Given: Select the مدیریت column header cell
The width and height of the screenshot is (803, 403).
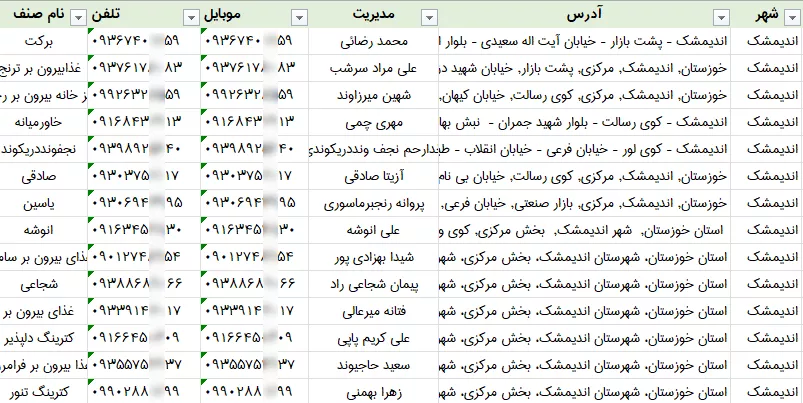Looking at the screenshot, I should pyautogui.click(x=374, y=14).
